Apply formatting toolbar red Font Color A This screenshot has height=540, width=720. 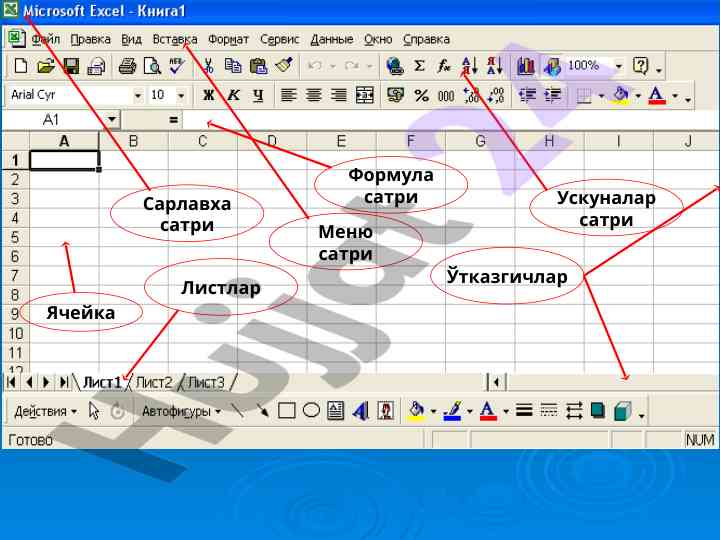pos(657,95)
